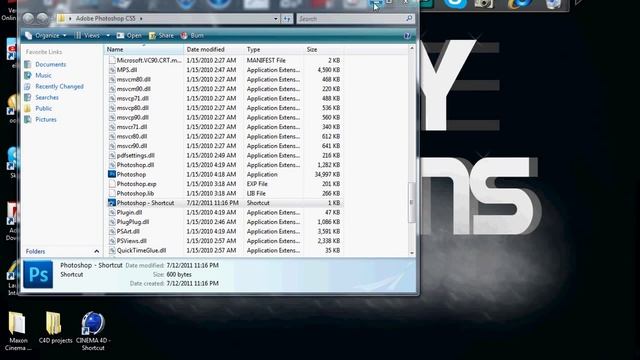Click the Photoshop - Shortcut file icon
Viewport: 640px width, 360px height.
pos(112,203)
